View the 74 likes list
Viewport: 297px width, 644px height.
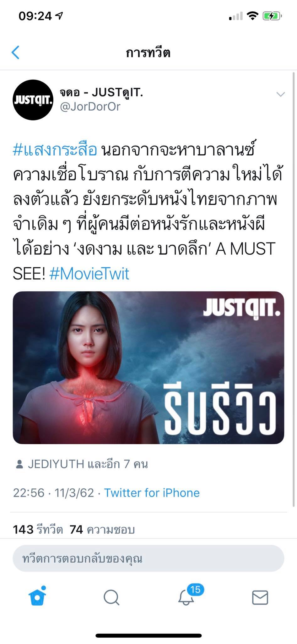pyautogui.click(x=102, y=530)
